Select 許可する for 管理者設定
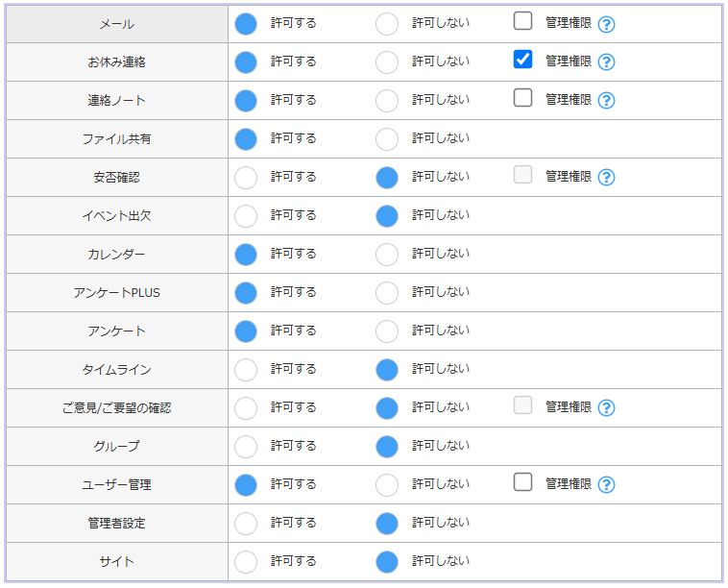Screen dimensions: 728x588 246,524
